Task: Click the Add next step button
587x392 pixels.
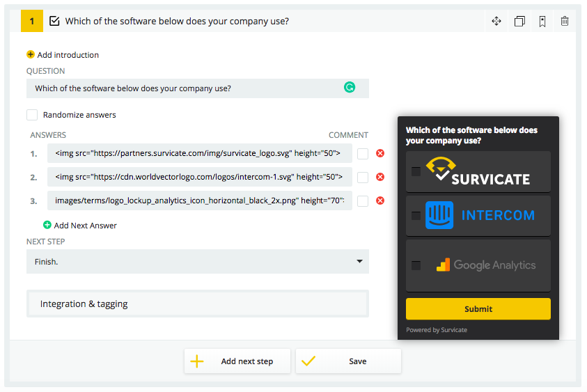Action: (x=237, y=361)
